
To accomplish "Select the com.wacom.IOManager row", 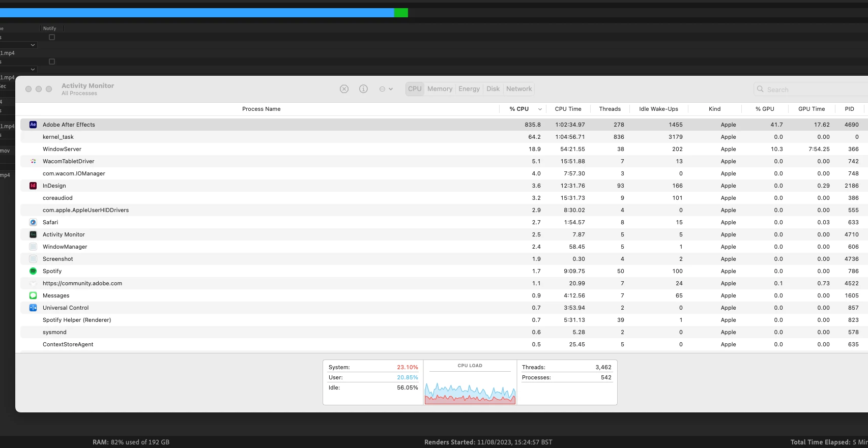I will [x=444, y=173].
